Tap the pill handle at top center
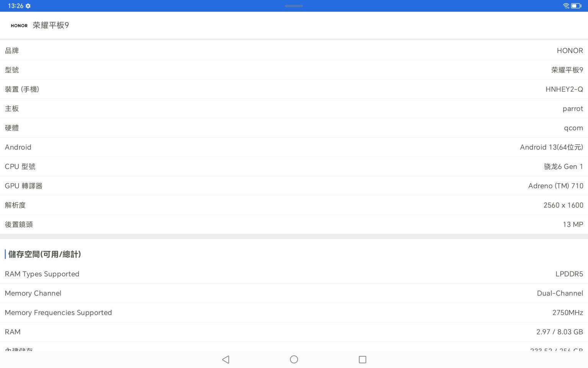Image resolution: width=588 pixels, height=368 pixels. [294, 6]
